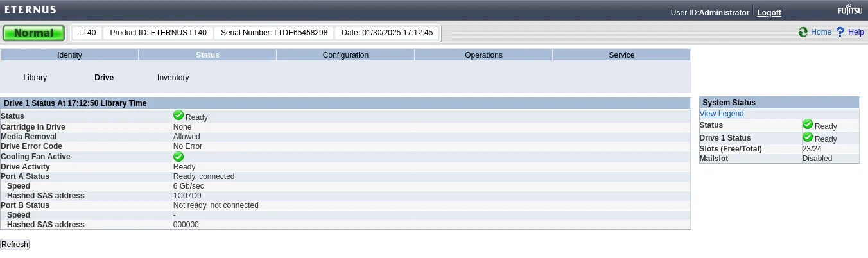Click the Drive 1 Status At 17:12:50 header
Screen dimensions: 868x258
[x=75, y=103]
